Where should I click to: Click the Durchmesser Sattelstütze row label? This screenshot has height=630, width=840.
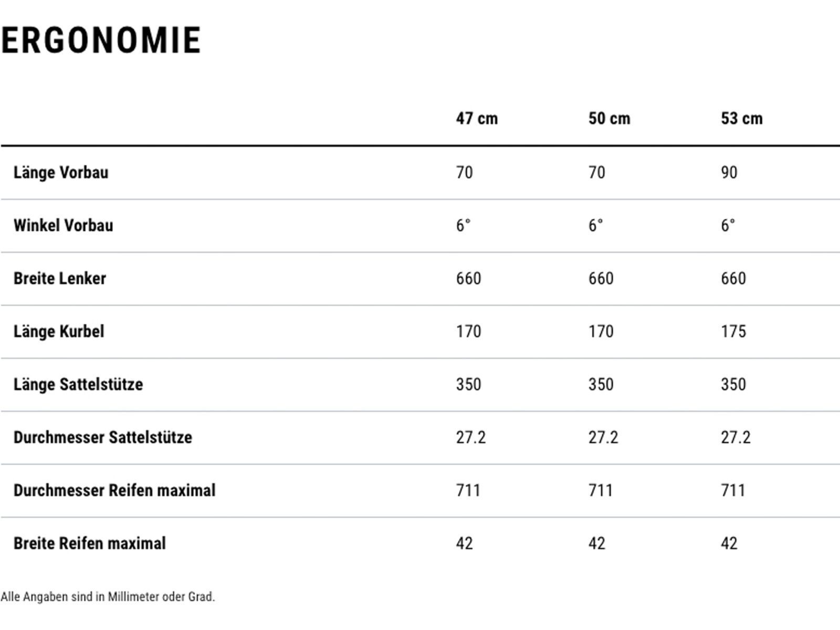pyautogui.click(x=103, y=438)
